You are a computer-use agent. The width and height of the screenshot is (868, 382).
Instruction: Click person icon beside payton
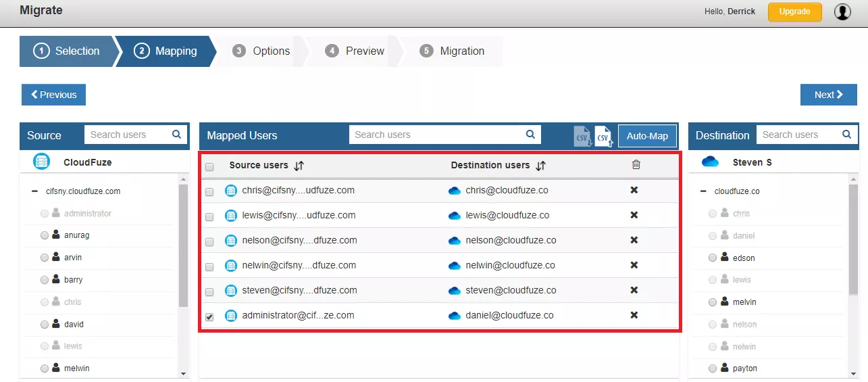point(726,368)
